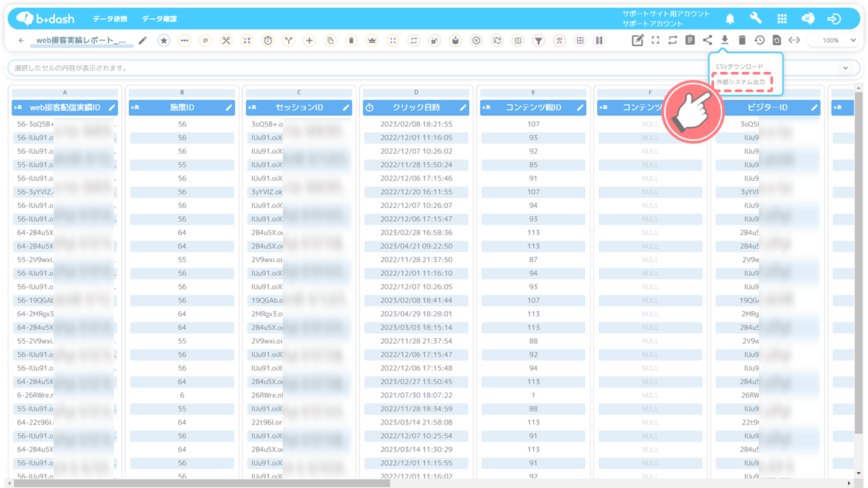
Task: Open the 100% zoom dropdown
Action: (x=832, y=41)
